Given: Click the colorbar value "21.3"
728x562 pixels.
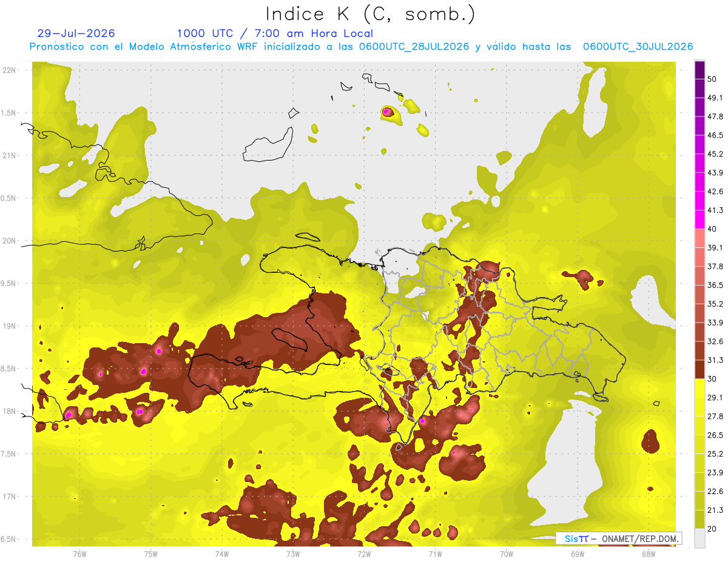Looking at the screenshot, I should 715,510.
